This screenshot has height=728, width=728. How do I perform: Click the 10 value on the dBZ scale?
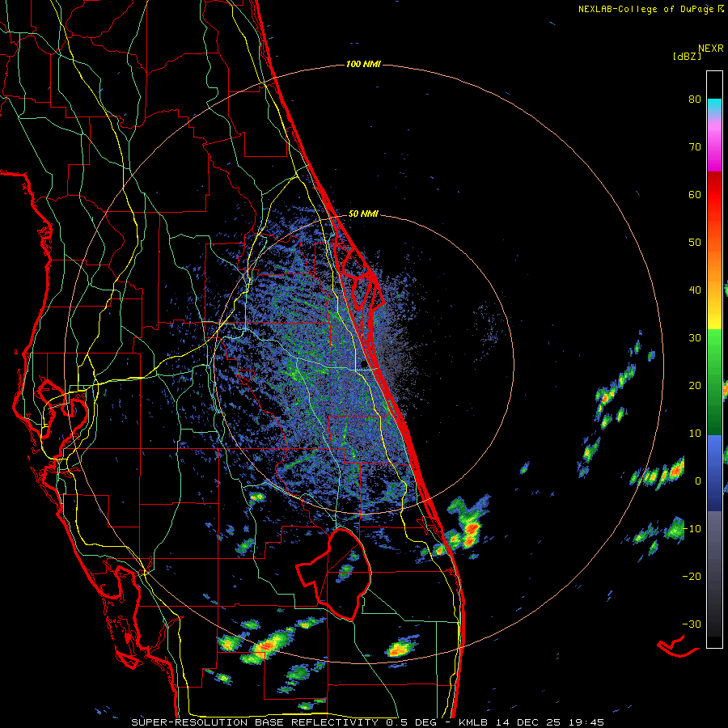coord(695,434)
